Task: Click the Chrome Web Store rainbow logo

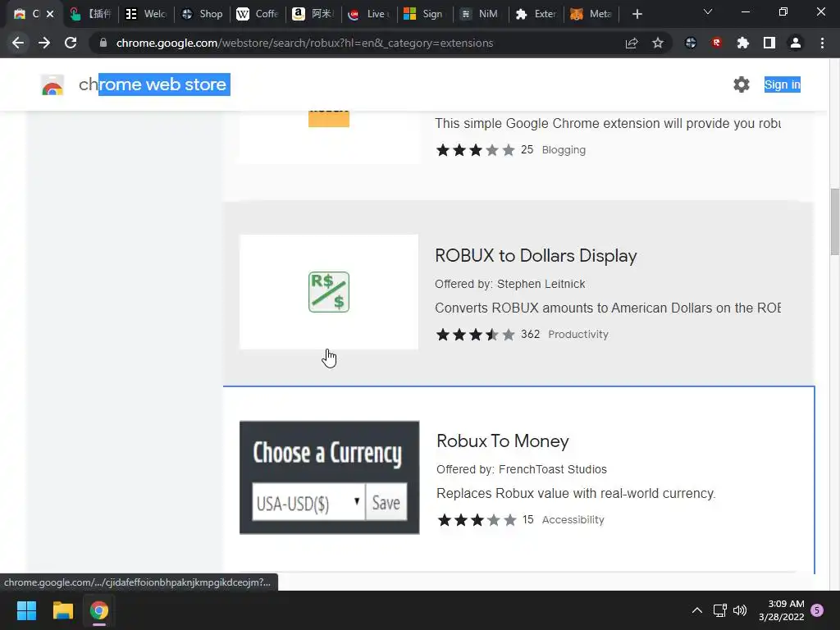Action: click(x=52, y=84)
